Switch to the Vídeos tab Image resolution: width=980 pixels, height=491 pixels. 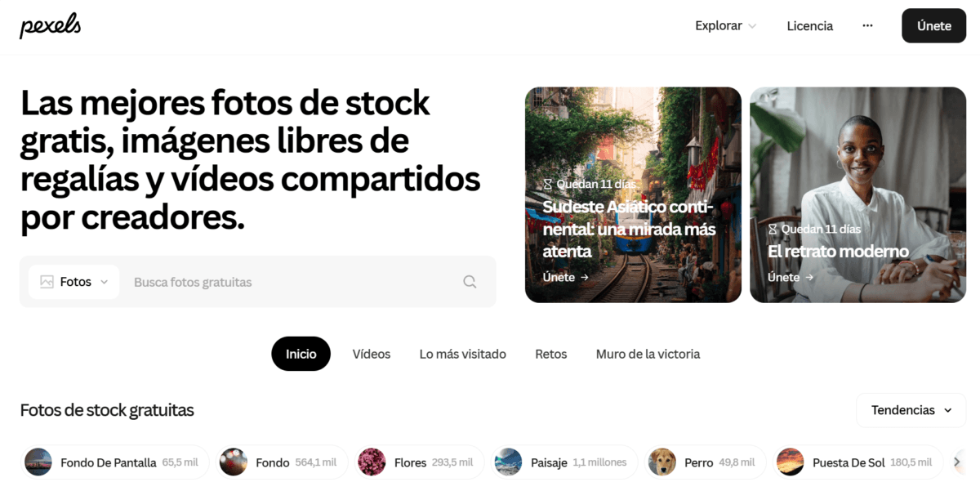(372, 354)
